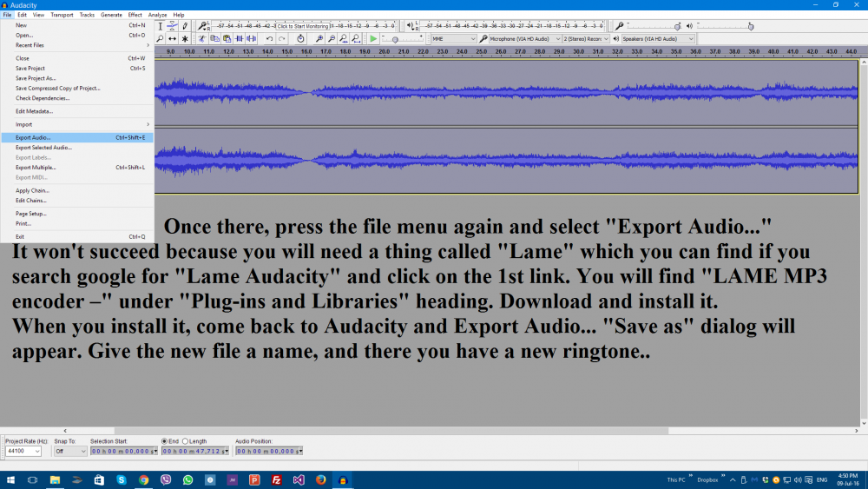Click the Zoom Out magnifier icon
This screenshot has height=489, width=868.
(x=331, y=39)
